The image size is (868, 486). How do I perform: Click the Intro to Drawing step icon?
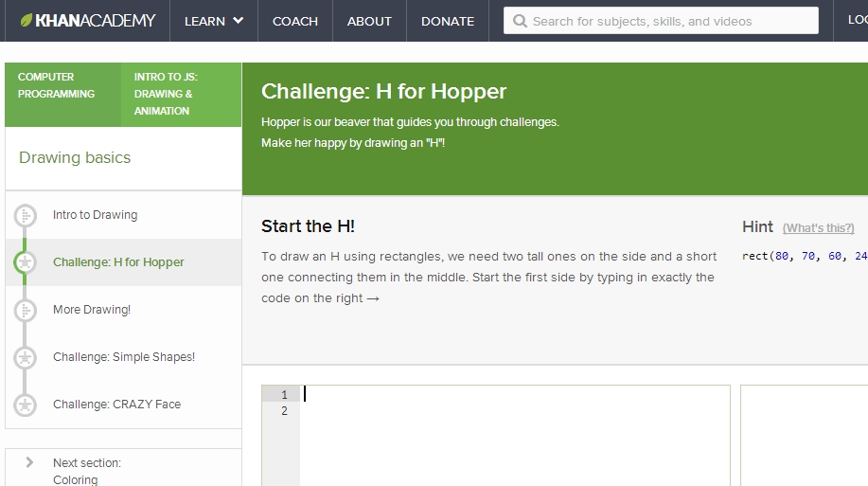coord(25,215)
